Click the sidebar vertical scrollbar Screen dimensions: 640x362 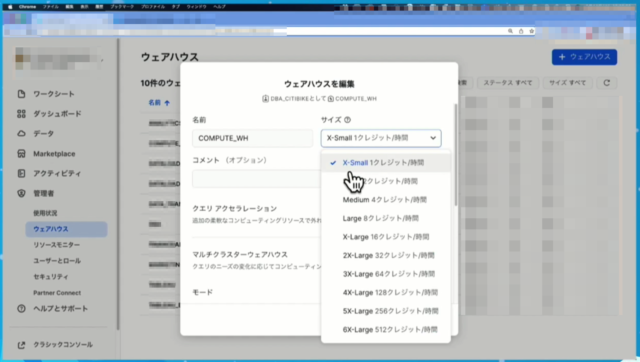(x=118, y=184)
